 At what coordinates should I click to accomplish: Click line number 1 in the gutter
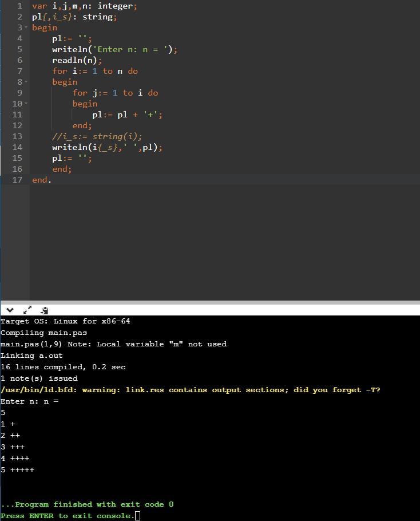(20, 6)
